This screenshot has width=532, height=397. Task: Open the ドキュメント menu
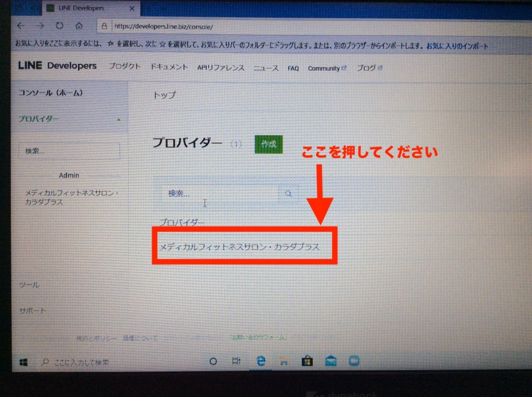click(169, 67)
